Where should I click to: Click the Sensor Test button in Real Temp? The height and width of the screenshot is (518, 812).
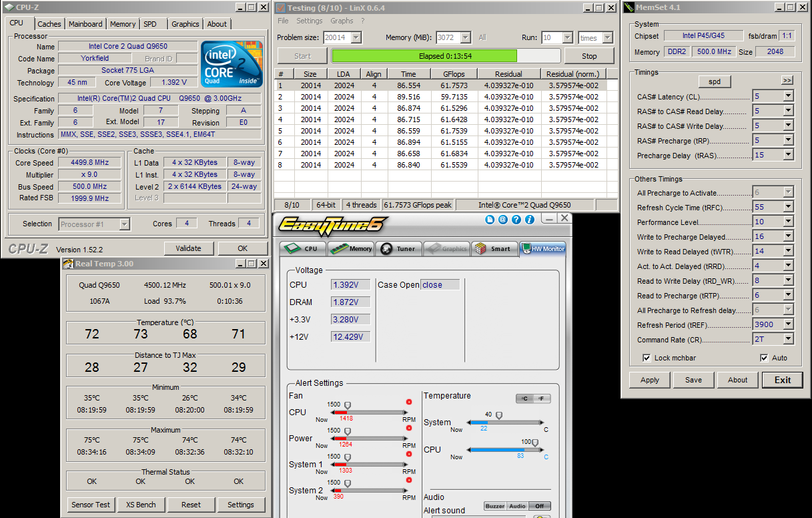91,505
